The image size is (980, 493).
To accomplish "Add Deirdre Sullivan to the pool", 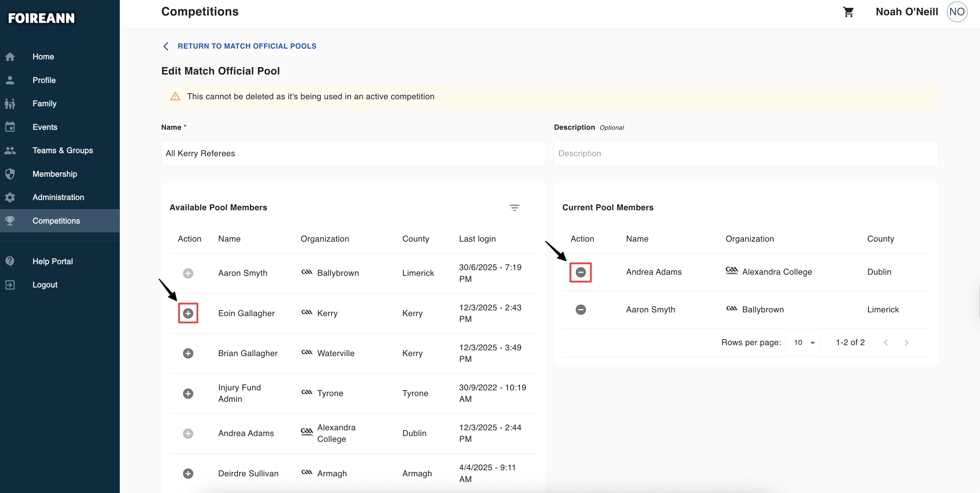I will pyautogui.click(x=188, y=473).
